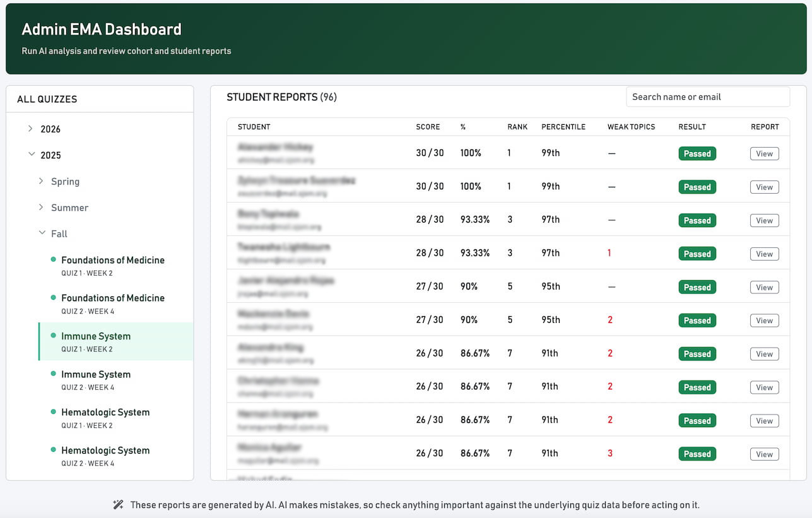
Task: Collapse the Fall term chevron
Action: [x=42, y=233]
